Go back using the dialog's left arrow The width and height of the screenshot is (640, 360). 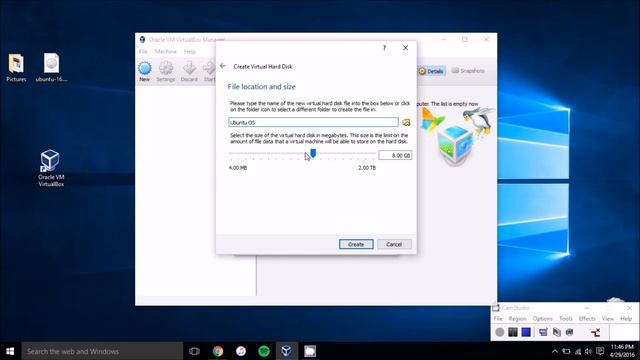(x=223, y=66)
